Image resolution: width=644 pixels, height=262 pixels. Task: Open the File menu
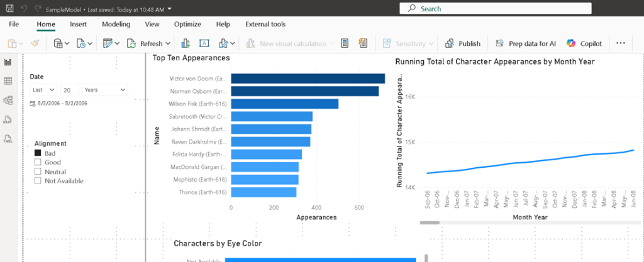[x=14, y=25]
